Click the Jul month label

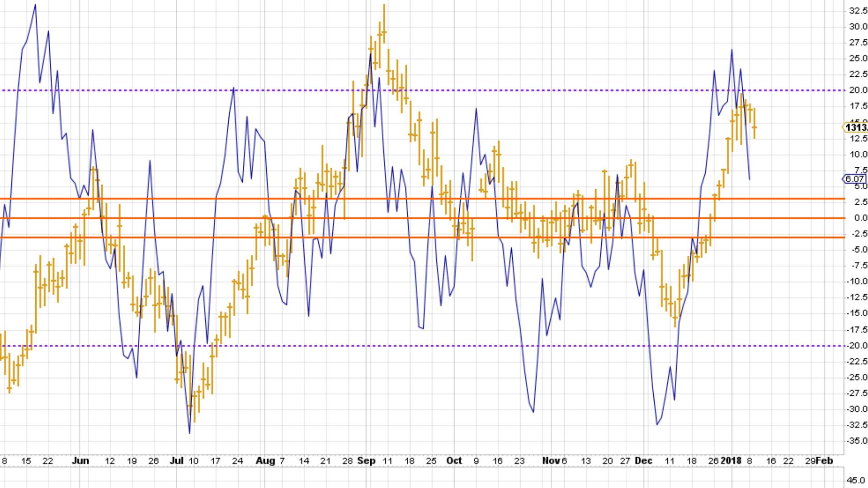pos(177,461)
